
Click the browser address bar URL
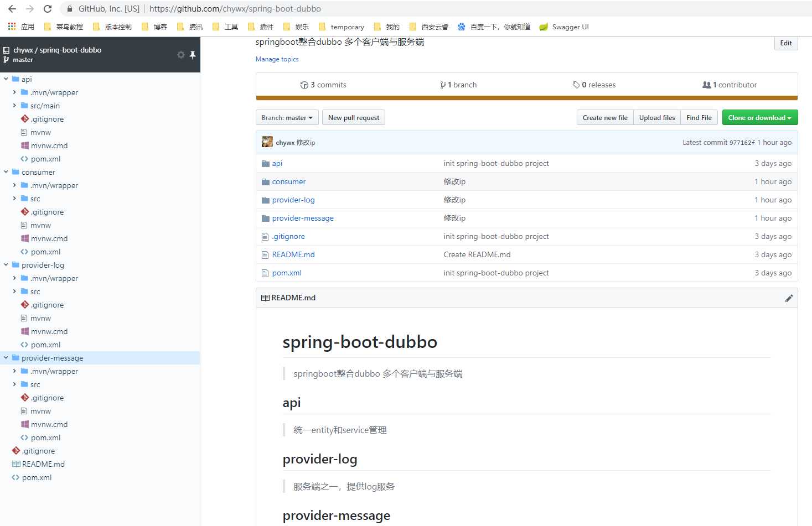[x=235, y=9]
